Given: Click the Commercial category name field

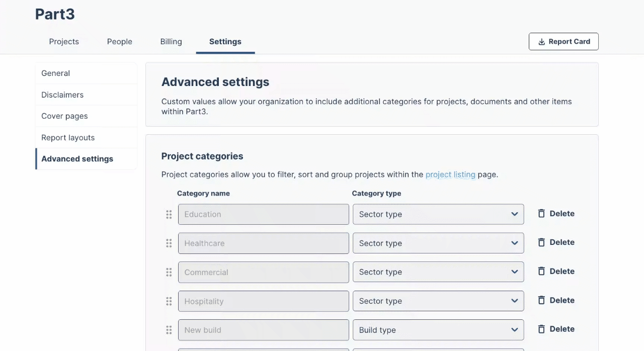Looking at the screenshot, I should click(263, 272).
